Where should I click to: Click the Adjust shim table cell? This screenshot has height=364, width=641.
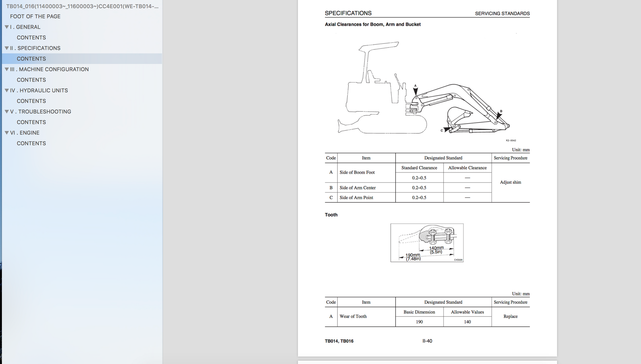click(x=510, y=182)
